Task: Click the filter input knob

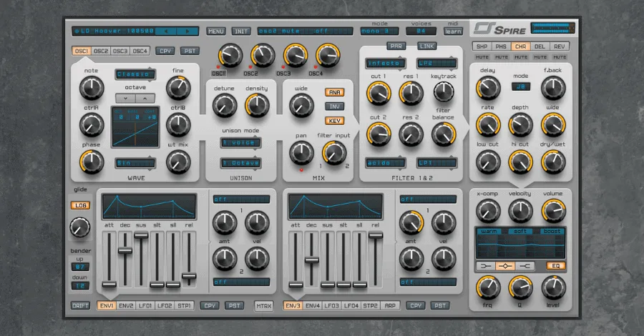Action: click(334, 152)
